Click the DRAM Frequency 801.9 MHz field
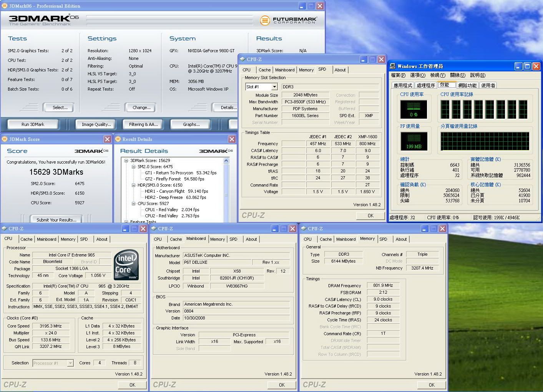 coord(383,285)
